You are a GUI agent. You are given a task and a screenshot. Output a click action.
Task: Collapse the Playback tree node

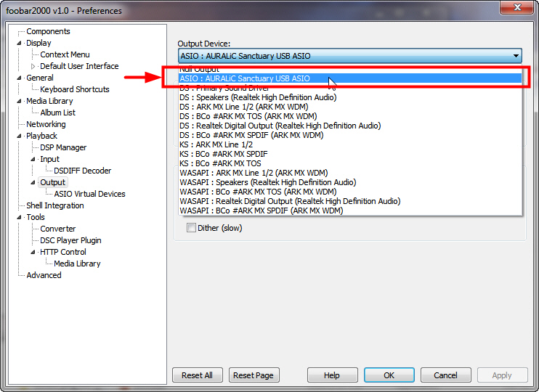[x=19, y=136]
